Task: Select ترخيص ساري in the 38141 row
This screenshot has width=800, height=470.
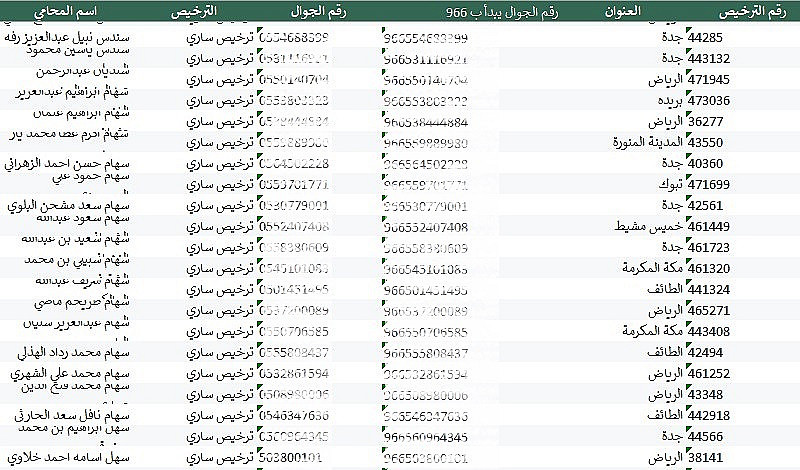Action: 220,458
